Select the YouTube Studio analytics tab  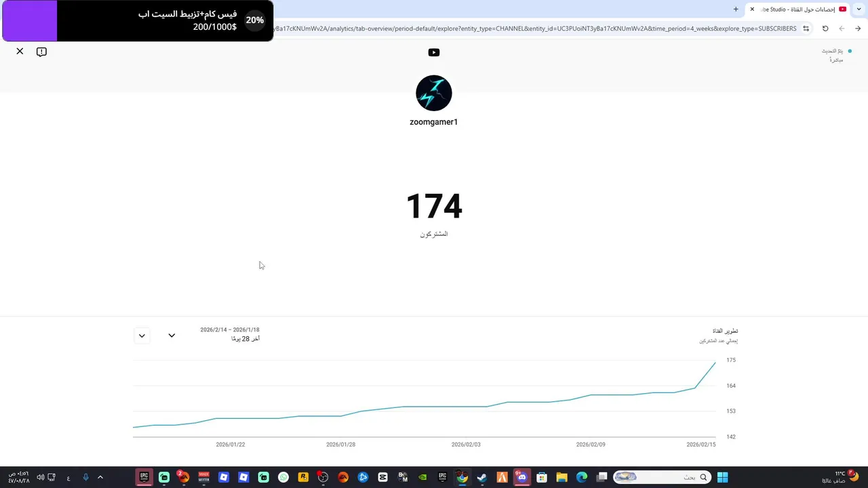pyautogui.click(x=799, y=9)
